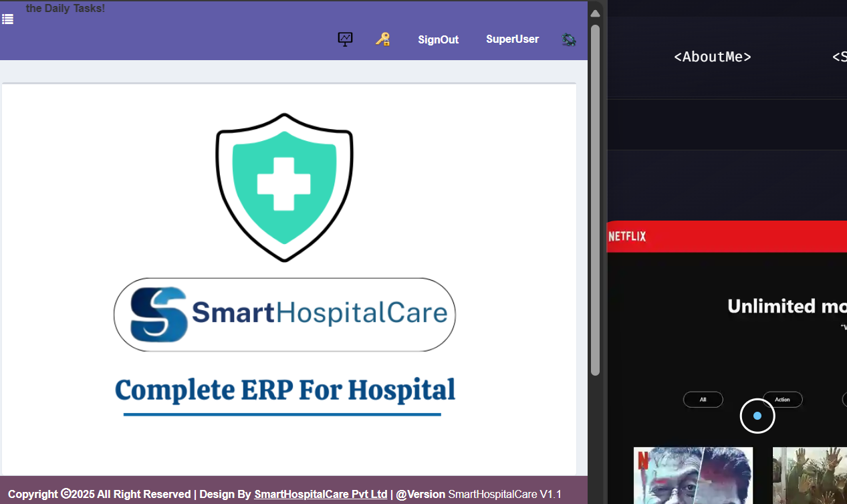Image resolution: width=847 pixels, height=504 pixels.
Task: Open SmartHospitalCare Pvt Ltd footer link
Action: [321, 494]
